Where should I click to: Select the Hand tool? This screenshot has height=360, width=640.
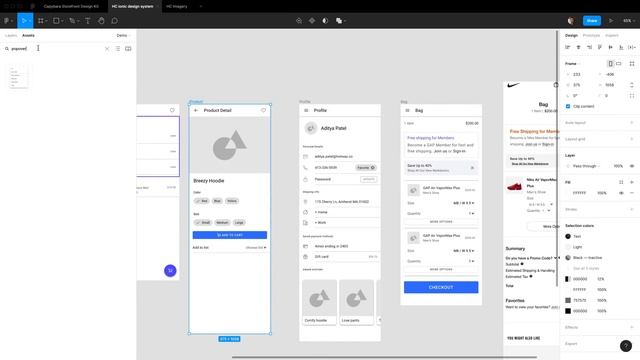coord(101,21)
